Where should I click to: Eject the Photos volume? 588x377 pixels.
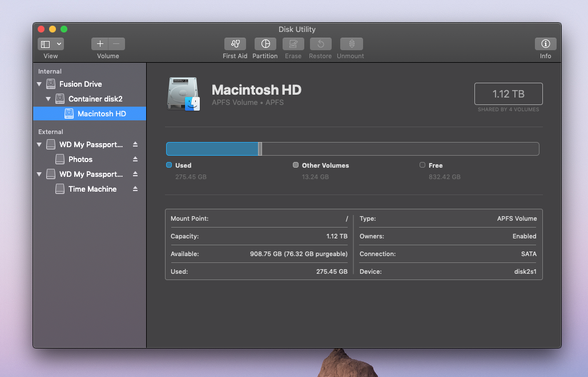click(135, 159)
